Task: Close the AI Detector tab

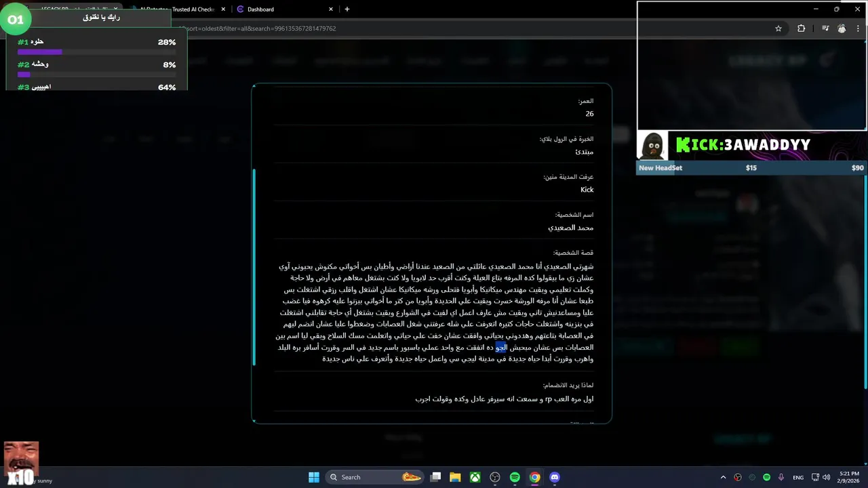Action: 223,9
